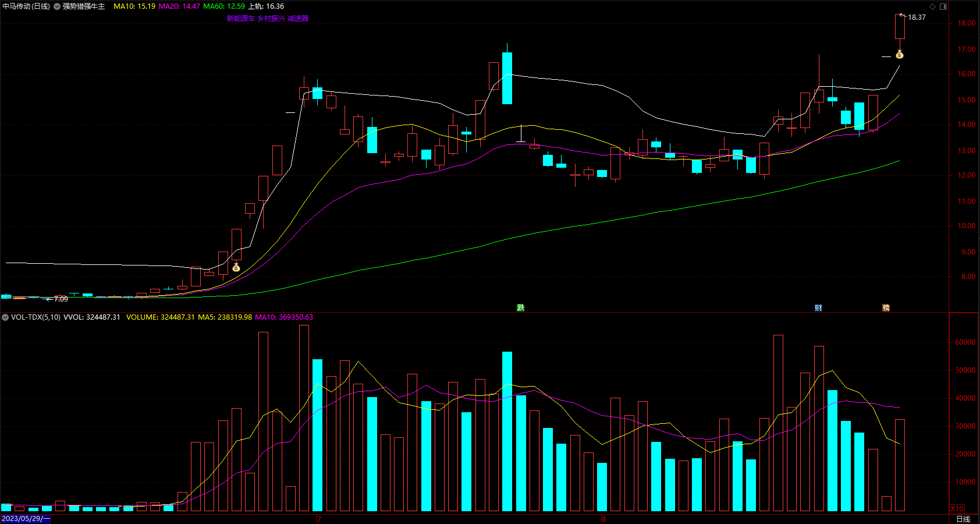The height and width of the screenshot is (524, 980).
Task: Click the diamond icon at chart top-right
Action: coord(932,6)
